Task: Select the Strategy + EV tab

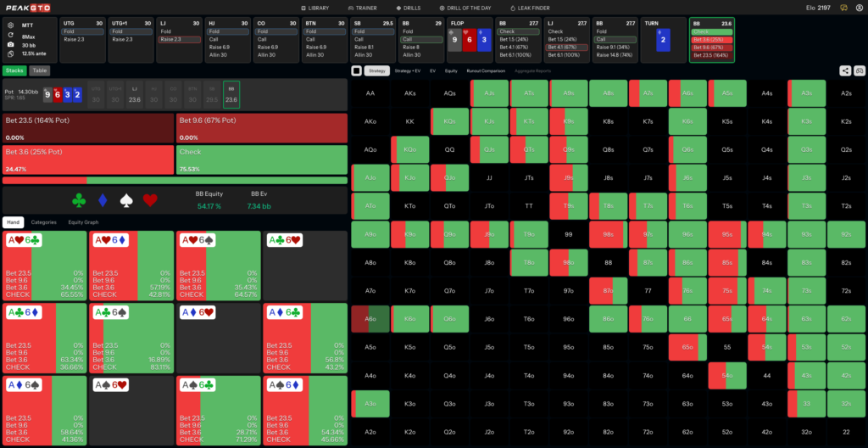Action: click(x=409, y=70)
